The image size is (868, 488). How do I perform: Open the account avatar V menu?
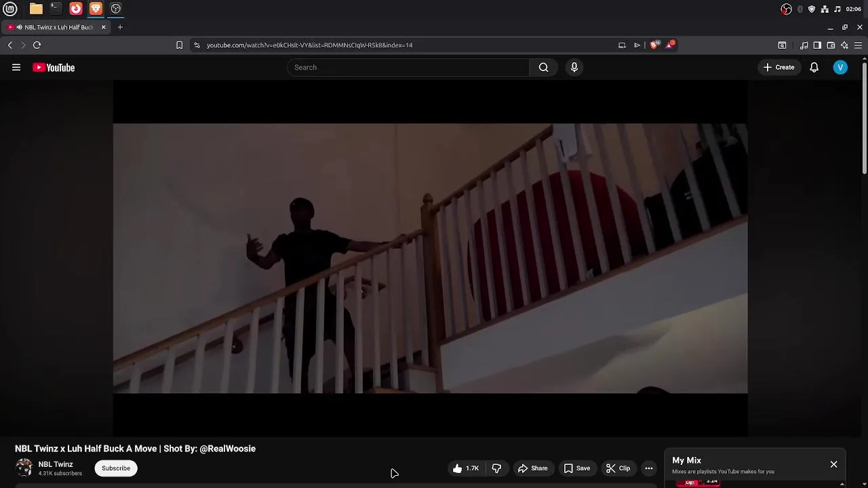840,67
